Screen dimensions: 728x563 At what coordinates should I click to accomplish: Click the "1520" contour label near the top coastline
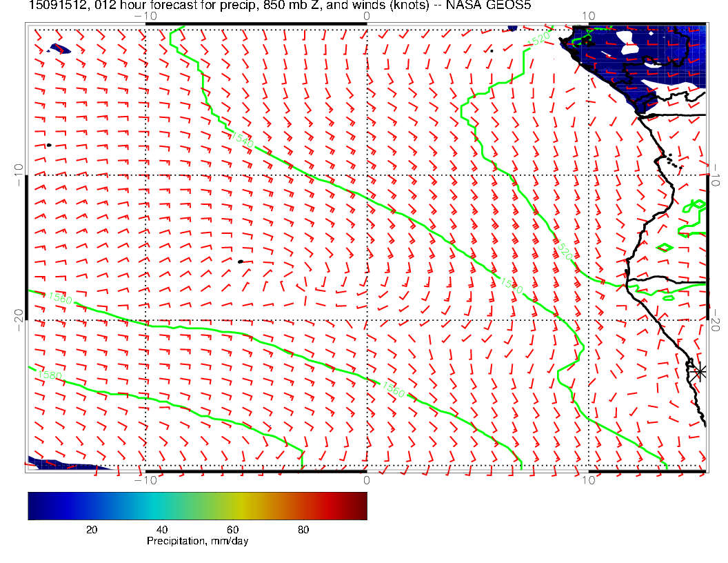(x=540, y=39)
